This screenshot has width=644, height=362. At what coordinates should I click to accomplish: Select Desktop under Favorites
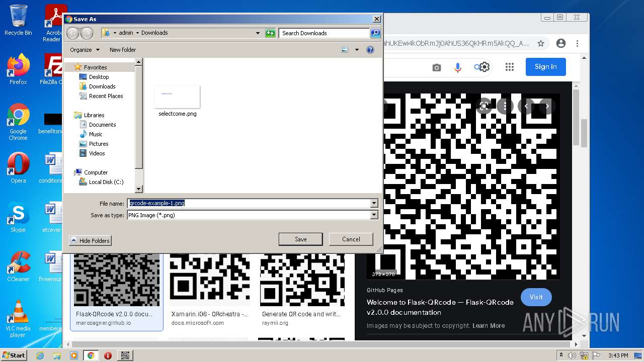pos(99,77)
